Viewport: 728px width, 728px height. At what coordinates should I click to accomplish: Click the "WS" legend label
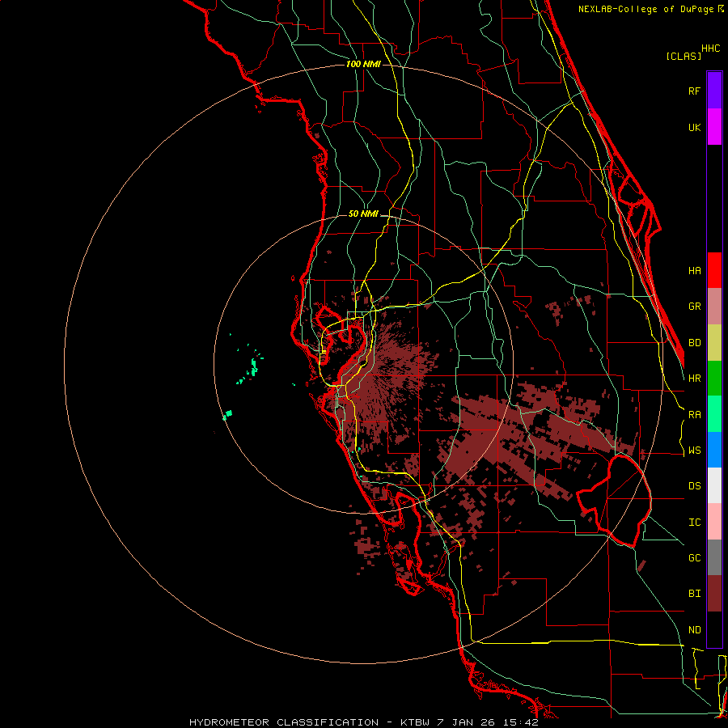(695, 451)
